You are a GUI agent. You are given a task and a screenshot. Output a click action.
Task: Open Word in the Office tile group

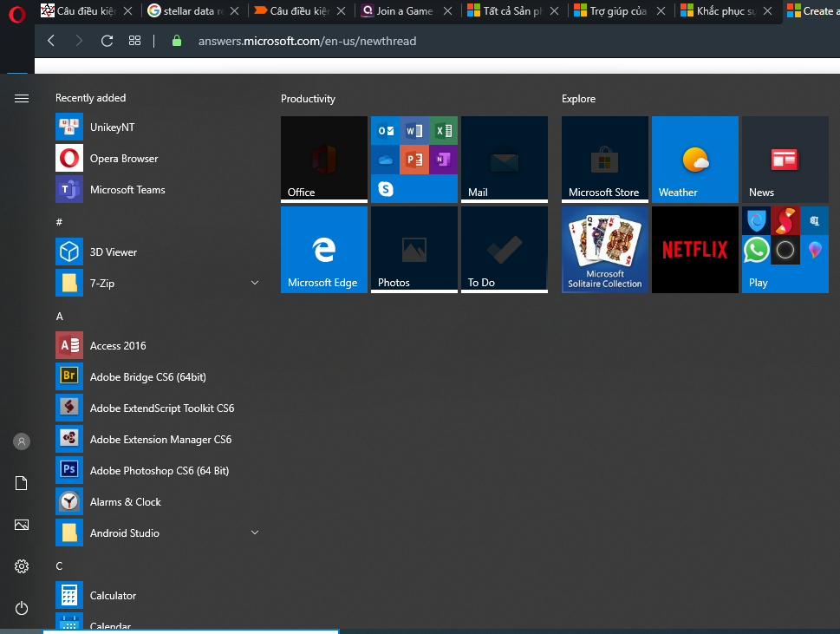414,130
